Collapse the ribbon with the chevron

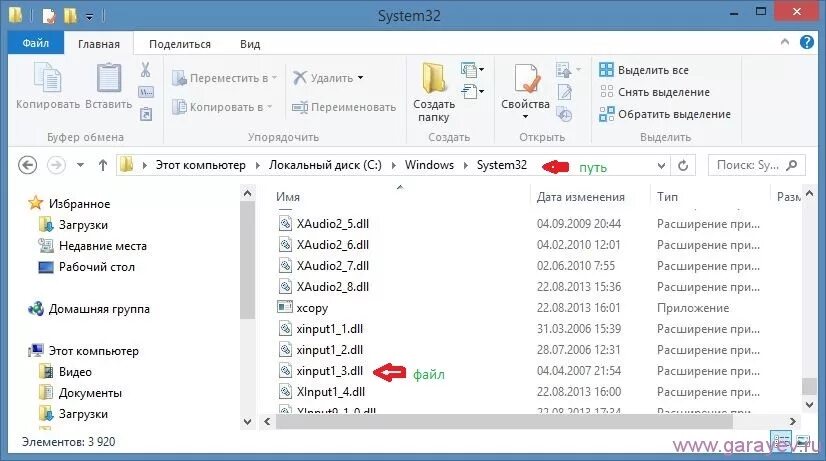784,42
